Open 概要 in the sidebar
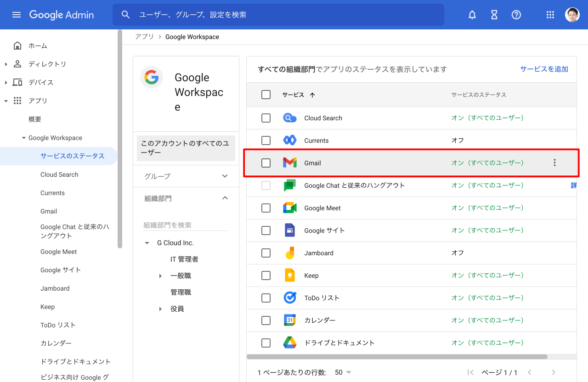The image size is (588, 382). pyautogui.click(x=35, y=119)
